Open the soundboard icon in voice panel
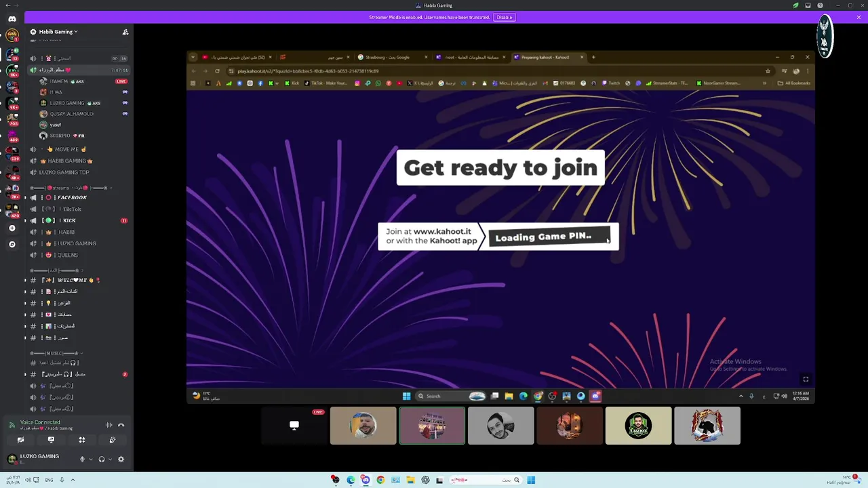Viewport: 868px width, 488px height. 113,440
